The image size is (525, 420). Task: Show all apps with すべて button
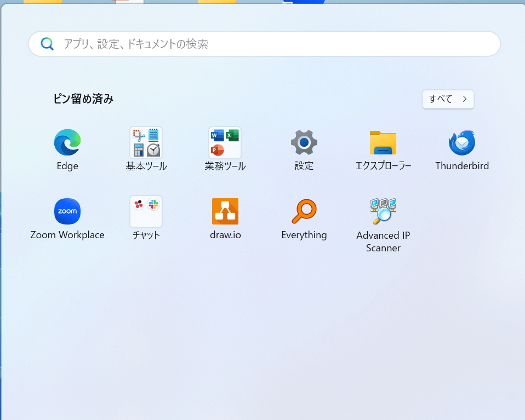[448, 99]
